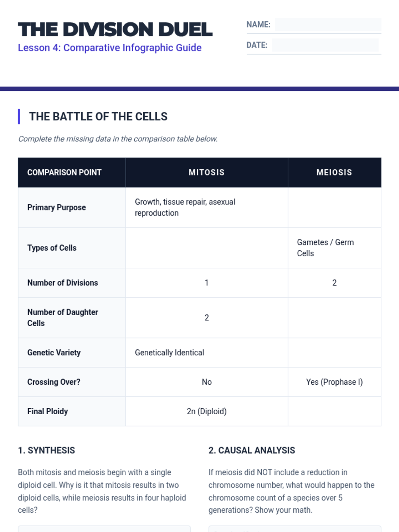Click the 'Gametes / Germ Cells' cell
Screen dimensions: 399x532
(325, 248)
